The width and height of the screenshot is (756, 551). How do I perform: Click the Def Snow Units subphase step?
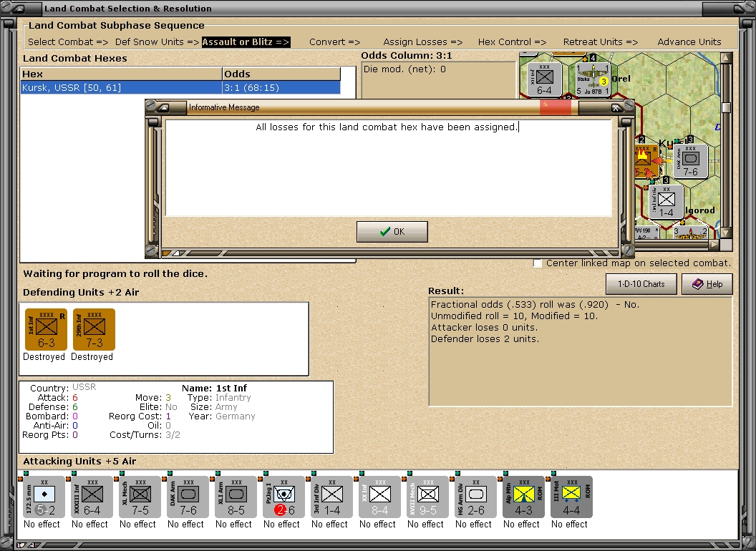(157, 42)
